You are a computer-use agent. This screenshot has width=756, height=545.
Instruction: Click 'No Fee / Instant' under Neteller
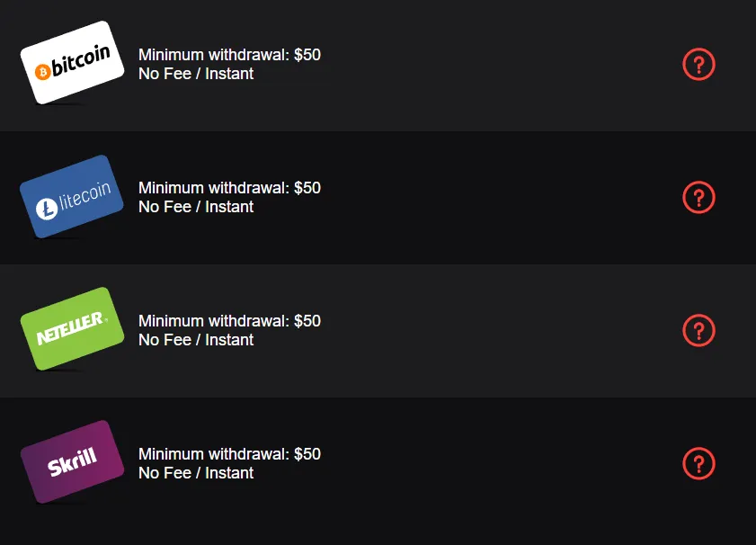tap(195, 340)
